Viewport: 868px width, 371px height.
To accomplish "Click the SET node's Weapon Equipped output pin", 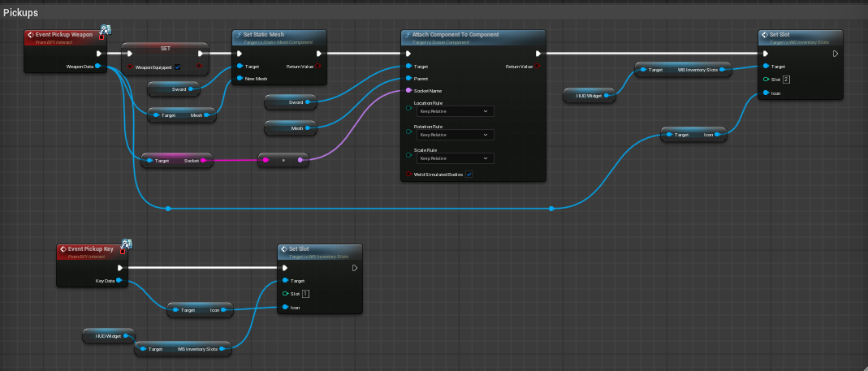I will click(x=198, y=67).
